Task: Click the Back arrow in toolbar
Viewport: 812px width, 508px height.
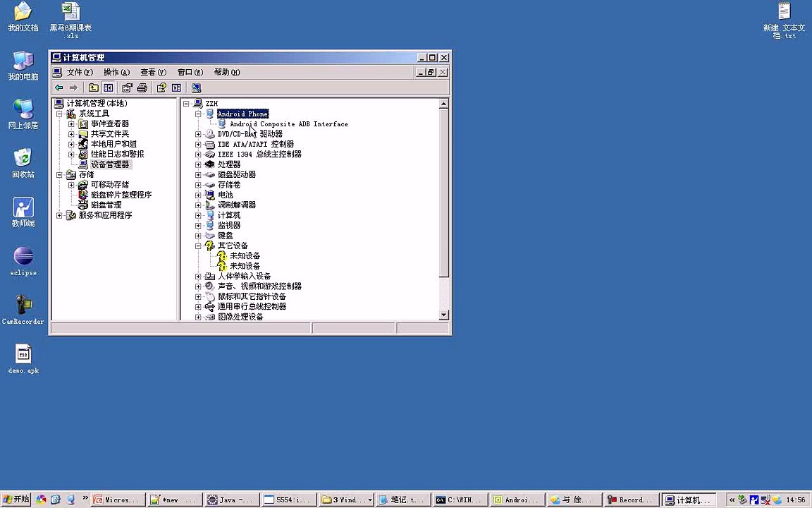Action: coord(59,87)
